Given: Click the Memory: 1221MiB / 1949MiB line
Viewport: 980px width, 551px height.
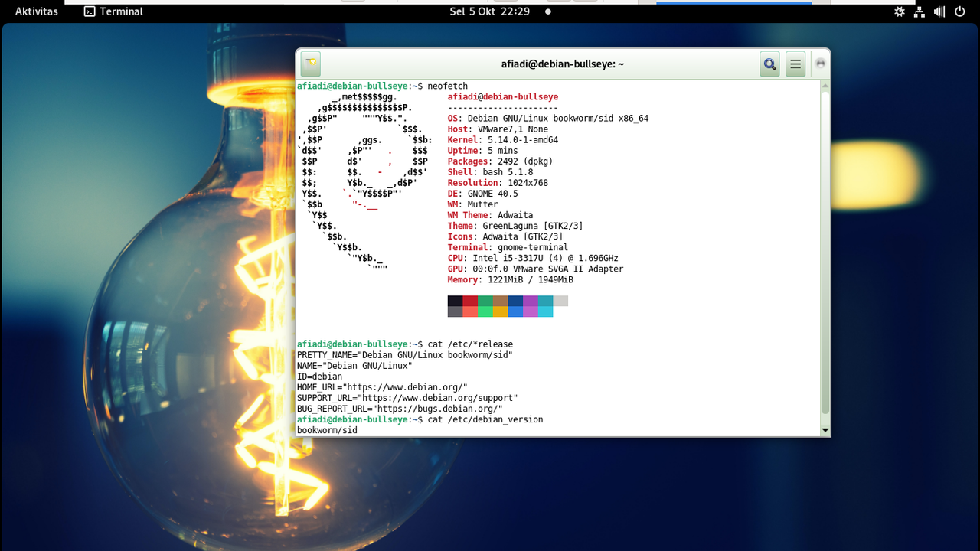Looking at the screenshot, I should [511, 279].
